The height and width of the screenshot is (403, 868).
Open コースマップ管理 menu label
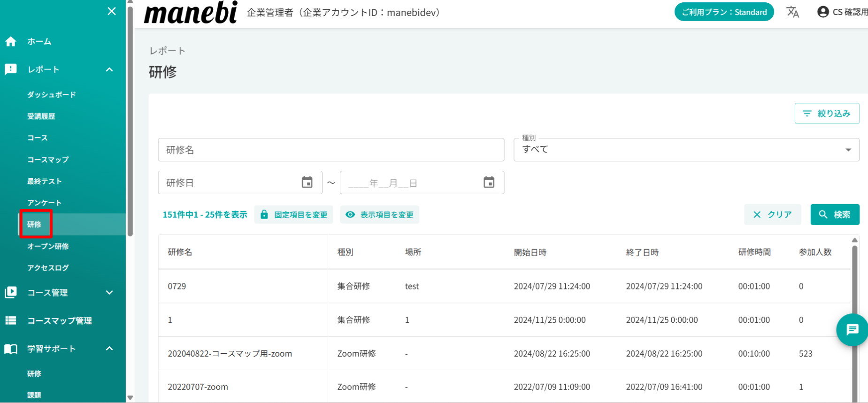tap(60, 321)
